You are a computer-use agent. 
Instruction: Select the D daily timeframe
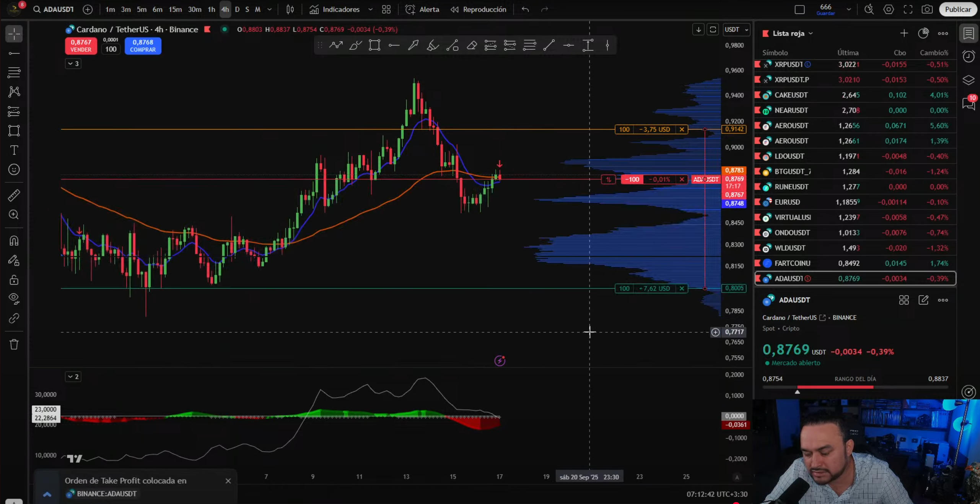(x=237, y=9)
